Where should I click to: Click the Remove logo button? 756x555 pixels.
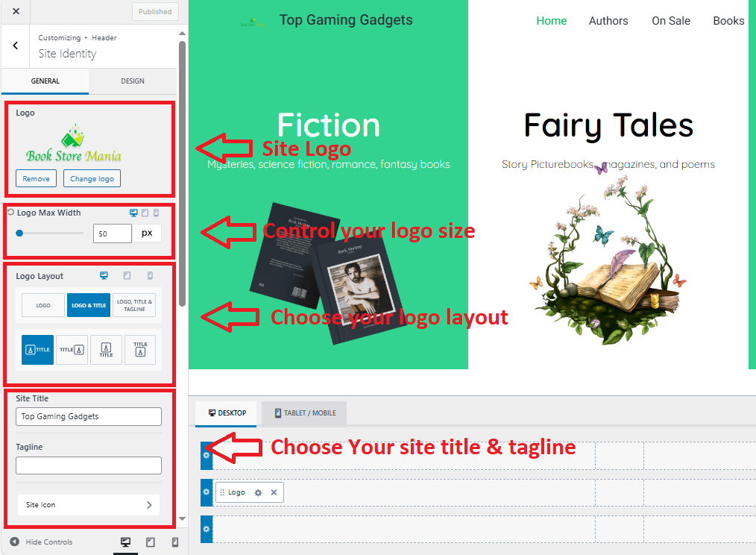[36, 178]
